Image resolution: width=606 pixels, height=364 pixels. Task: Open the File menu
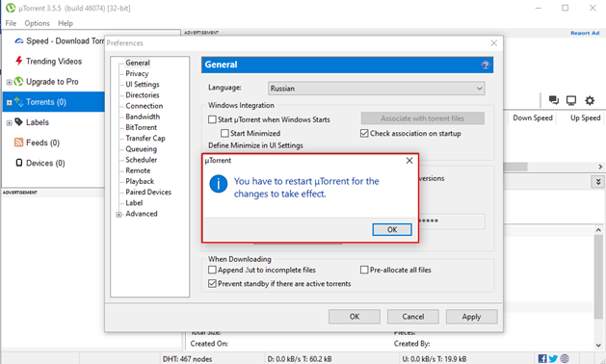coord(11,23)
